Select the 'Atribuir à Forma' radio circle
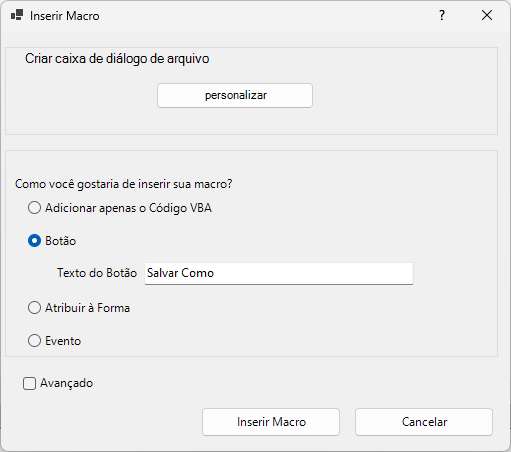 (34, 308)
